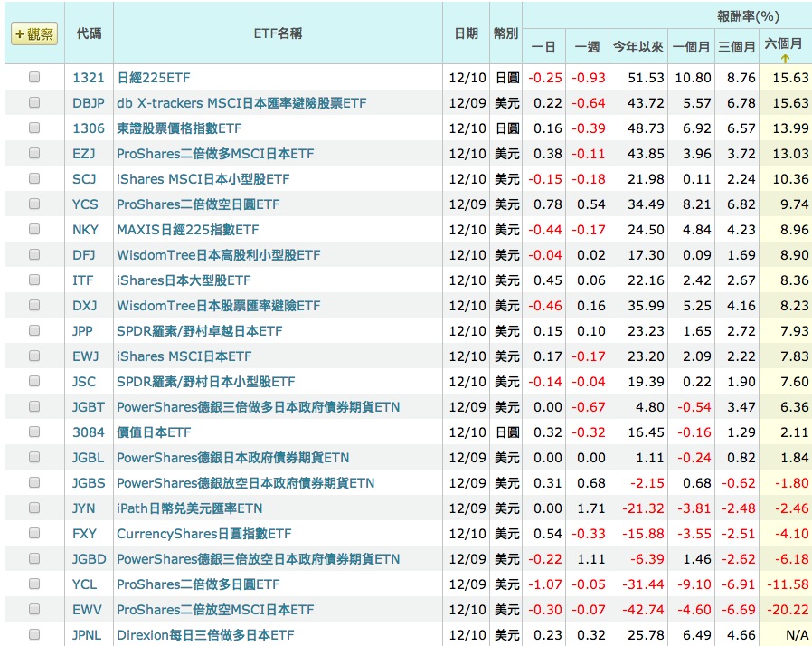Open db X-trackers MSCI日本匯率避險股票ETF link
This screenshot has height=646, width=812.
[241, 103]
